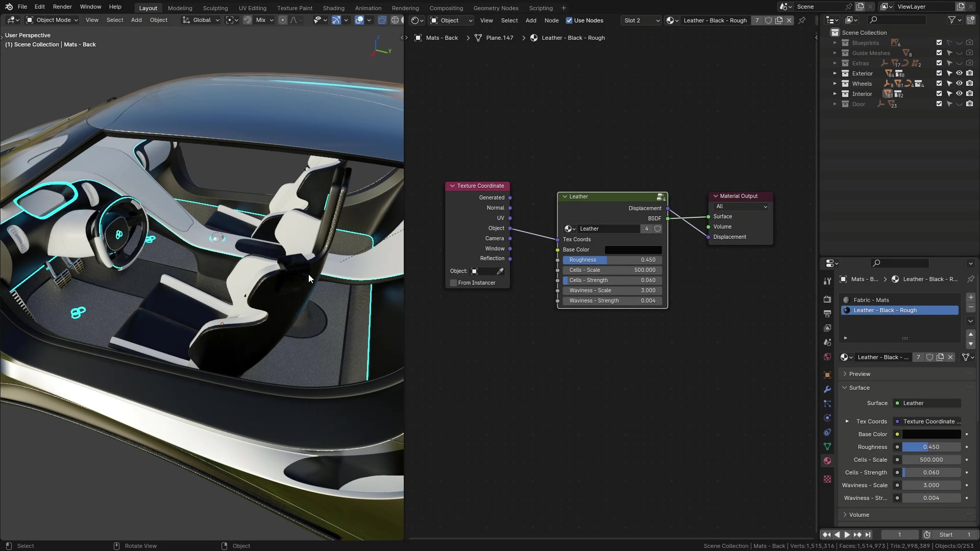
Task: Exclude Exterior collection from view layer
Action: tap(939, 73)
